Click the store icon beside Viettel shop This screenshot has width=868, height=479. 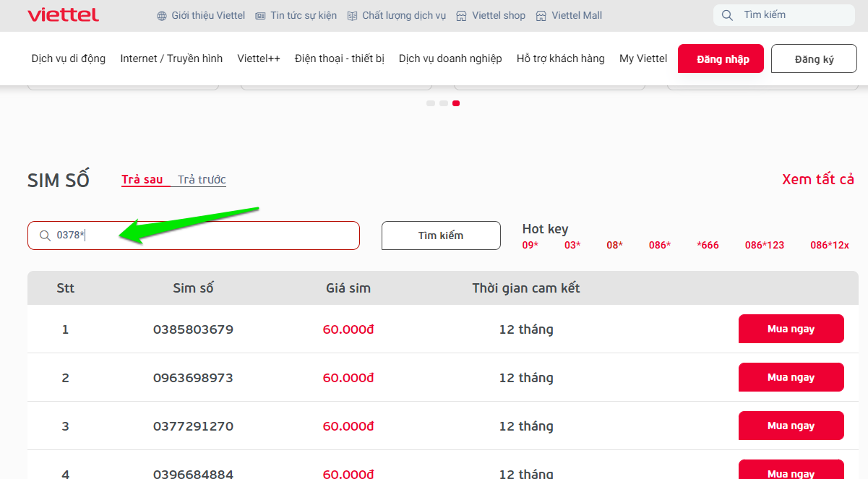click(462, 16)
